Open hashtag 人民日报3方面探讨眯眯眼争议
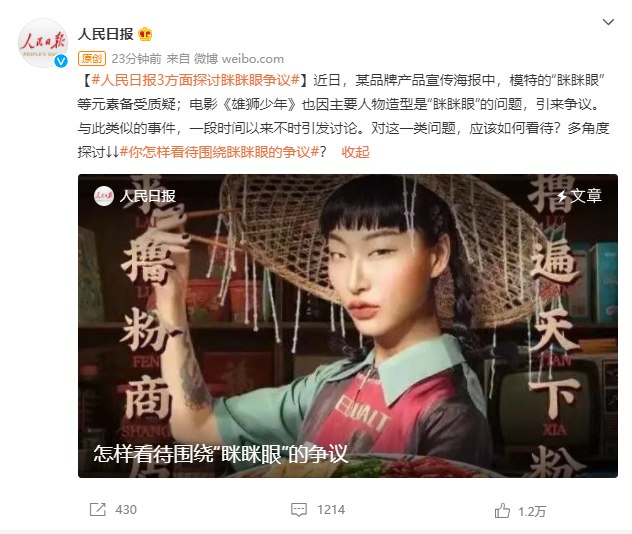 click(195, 80)
